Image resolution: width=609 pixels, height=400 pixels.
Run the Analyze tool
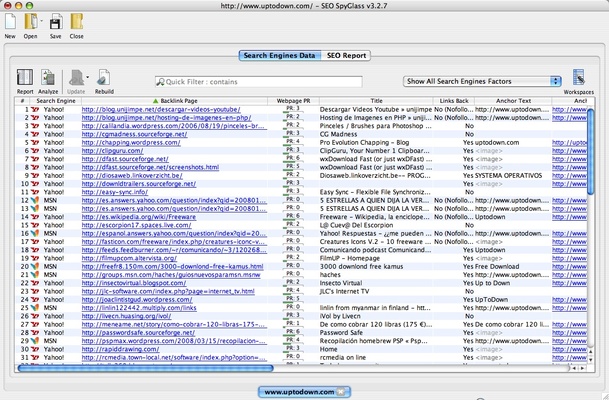(48, 77)
